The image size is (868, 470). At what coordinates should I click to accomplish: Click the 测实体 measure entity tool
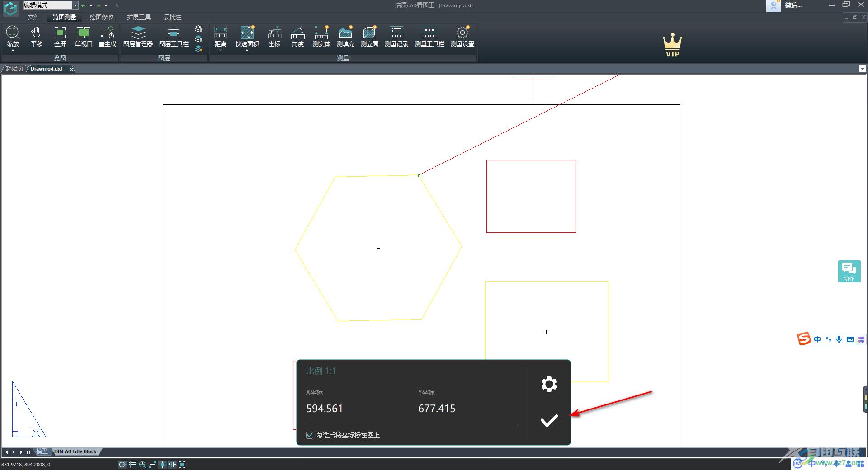(x=321, y=36)
